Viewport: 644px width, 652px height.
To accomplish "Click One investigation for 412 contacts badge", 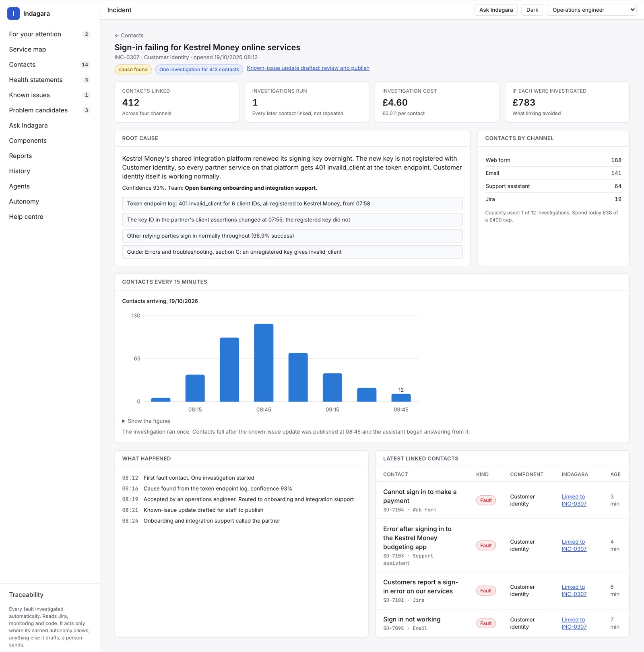I will pos(199,69).
